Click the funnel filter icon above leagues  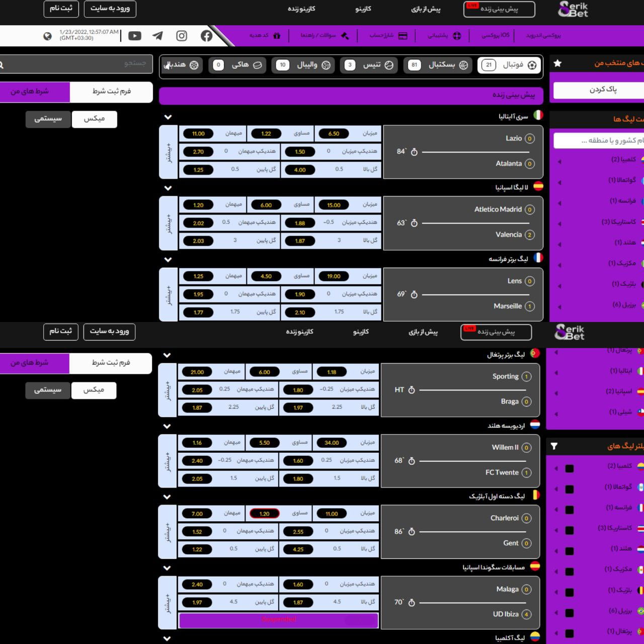554,446
